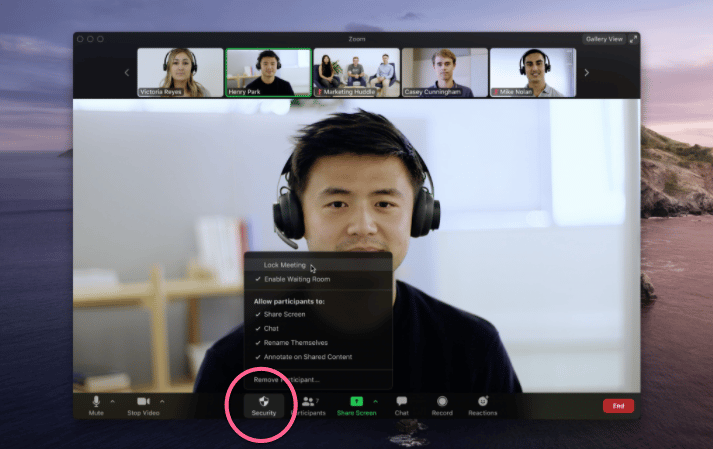The width and height of the screenshot is (713, 449).
Task: Click the Stop Video camera icon
Action: point(143,401)
